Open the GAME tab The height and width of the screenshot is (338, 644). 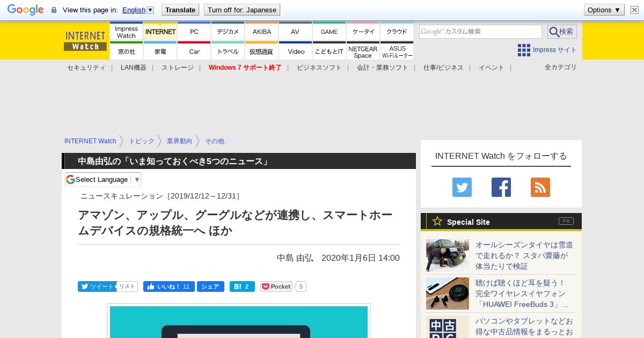329,32
